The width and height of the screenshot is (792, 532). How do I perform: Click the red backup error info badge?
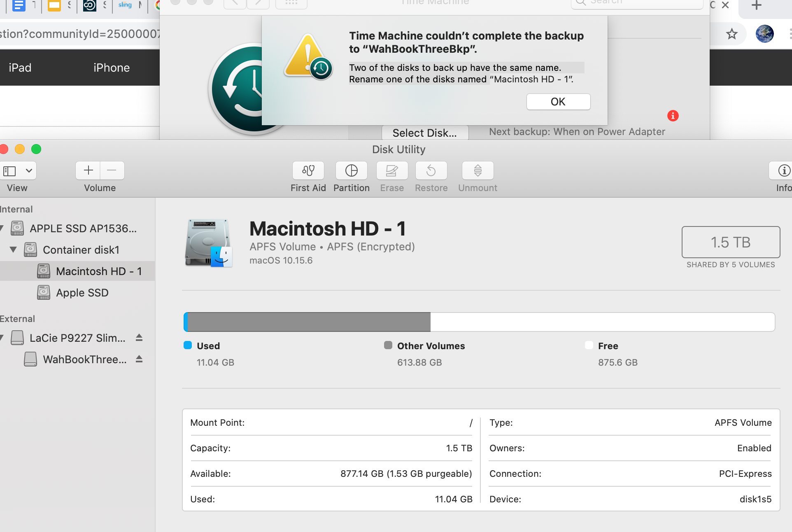673,116
